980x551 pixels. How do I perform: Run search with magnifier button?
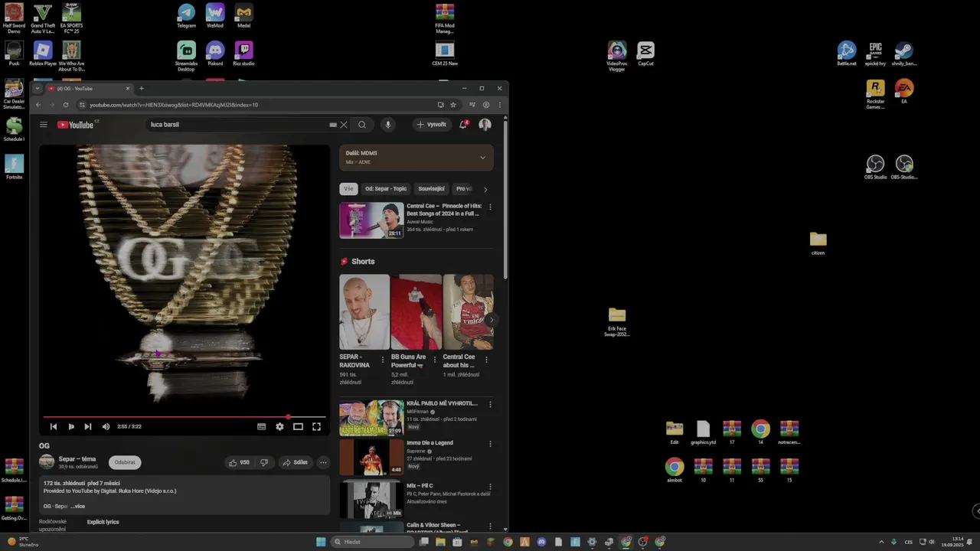pos(362,125)
